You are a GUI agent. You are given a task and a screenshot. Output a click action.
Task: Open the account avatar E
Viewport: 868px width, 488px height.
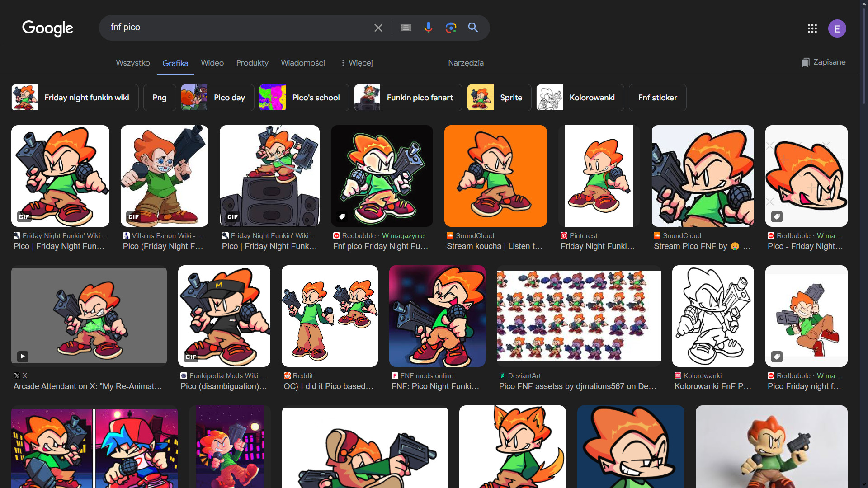[x=837, y=28]
